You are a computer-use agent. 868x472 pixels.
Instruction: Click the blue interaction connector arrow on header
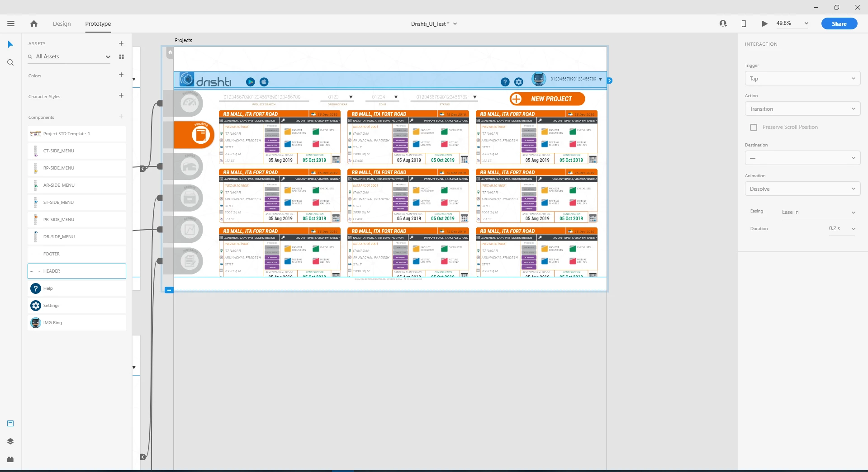tap(610, 80)
